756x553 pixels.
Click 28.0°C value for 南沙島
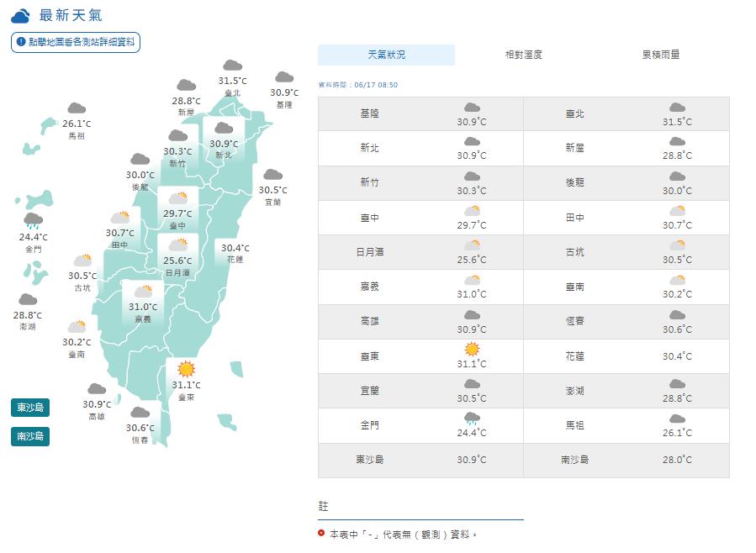(677, 460)
